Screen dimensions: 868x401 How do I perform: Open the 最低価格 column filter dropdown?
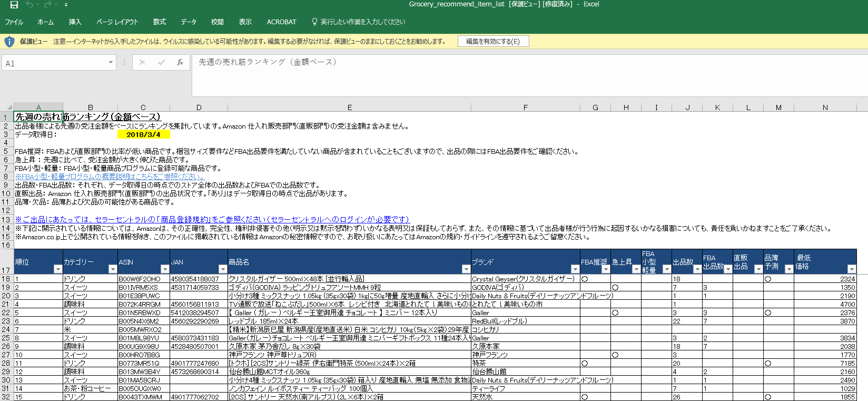pyautogui.click(x=851, y=269)
